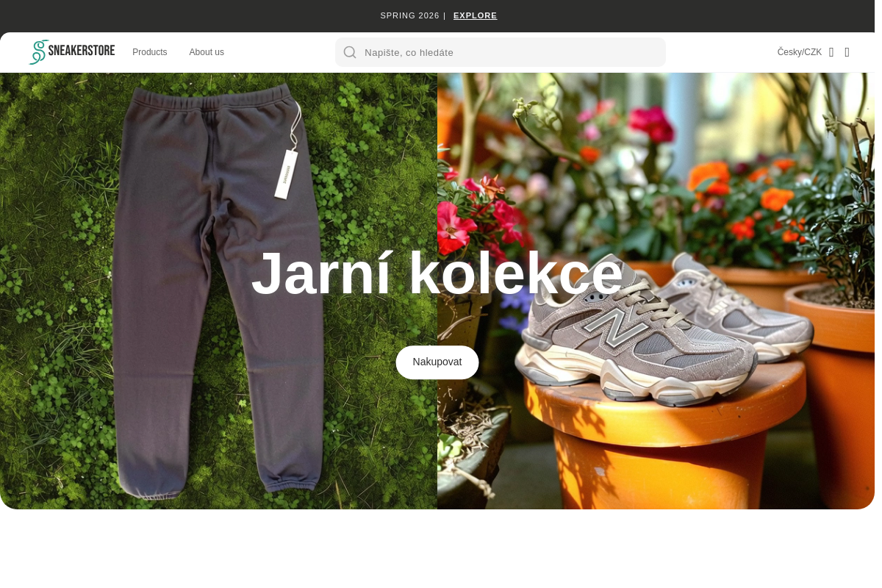Screen dimensions: 882x588
Task: Click the 'SPRING 2026' announcement text
Action: pyautogui.click(x=409, y=15)
